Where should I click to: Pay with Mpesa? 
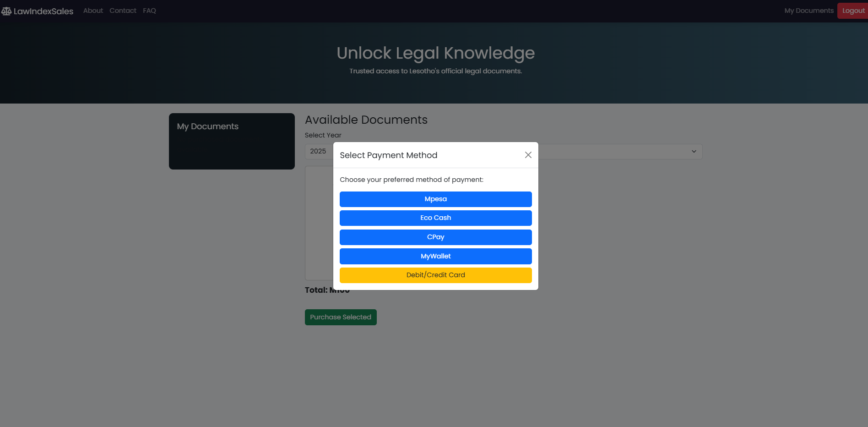(x=435, y=199)
